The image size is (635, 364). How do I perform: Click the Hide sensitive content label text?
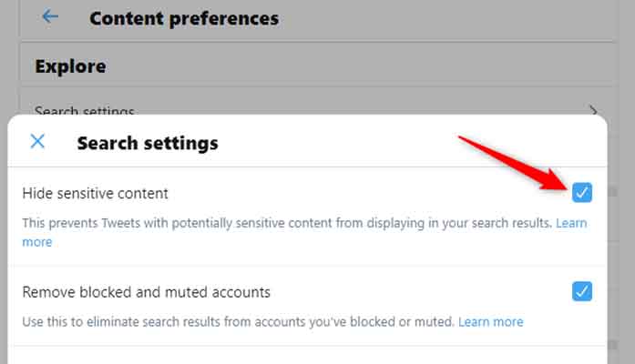click(x=96, y=193)
